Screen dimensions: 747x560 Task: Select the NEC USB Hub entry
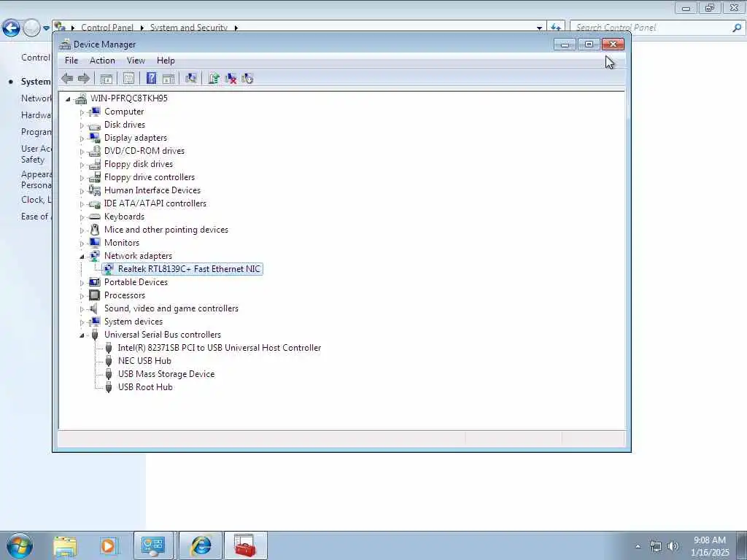(144, 361)
